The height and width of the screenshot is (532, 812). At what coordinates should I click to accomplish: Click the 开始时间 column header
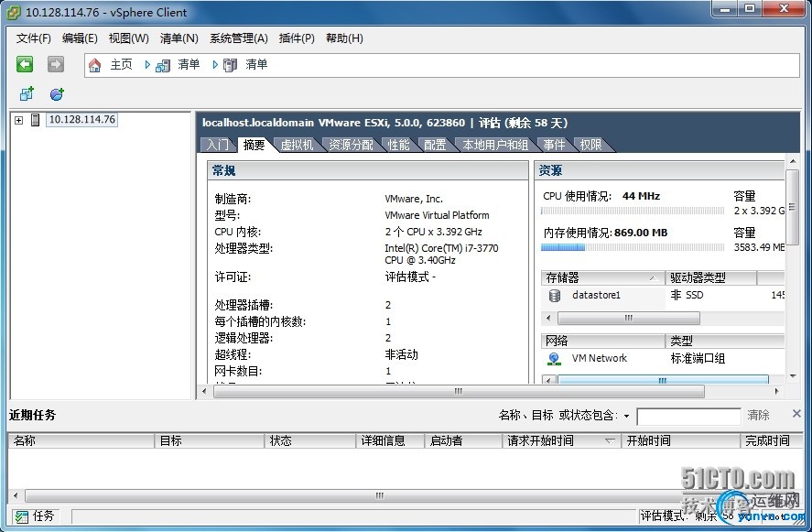pyautogui.click(x=681, y=440)
